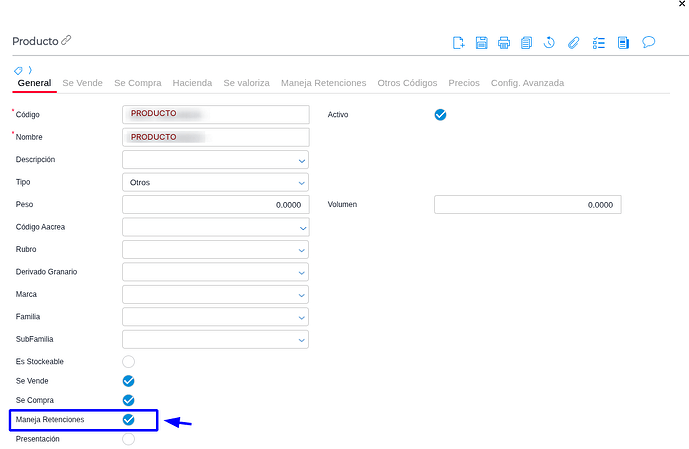Image resolution: width=689 pixels, height=449 pixels.
Task: Open the checklist icon in toolbar
Action: tap(599, 42)
